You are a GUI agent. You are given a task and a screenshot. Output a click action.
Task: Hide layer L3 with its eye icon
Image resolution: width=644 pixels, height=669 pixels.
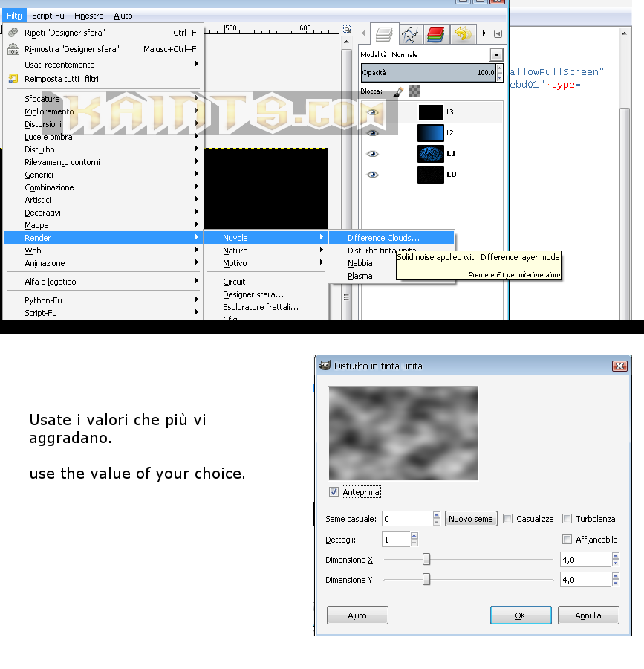[372, 112]
